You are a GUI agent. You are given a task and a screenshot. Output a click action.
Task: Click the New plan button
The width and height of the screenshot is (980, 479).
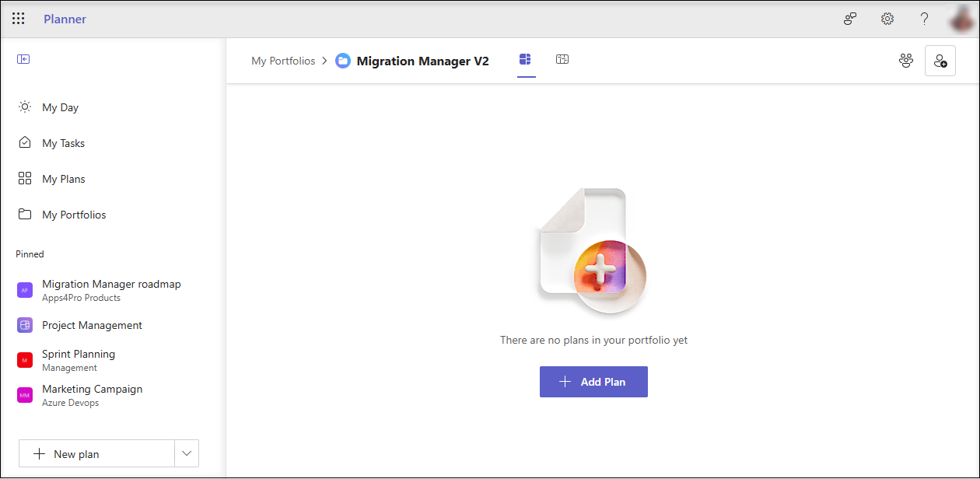coord(96,453)
